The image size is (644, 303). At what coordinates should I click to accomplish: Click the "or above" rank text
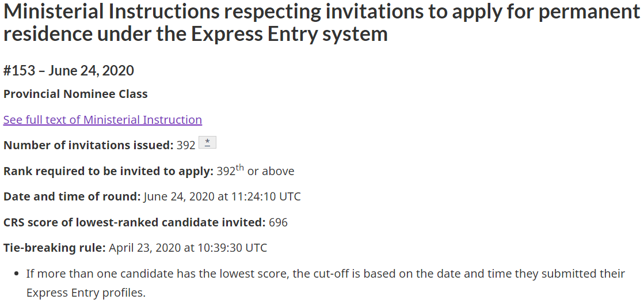[x=270, y=171]
